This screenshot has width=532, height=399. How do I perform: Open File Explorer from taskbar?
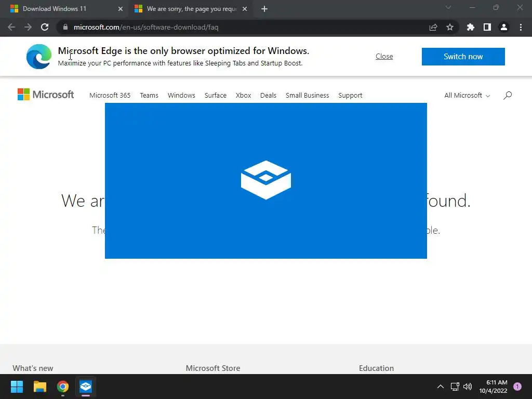(x=39, y=387)
